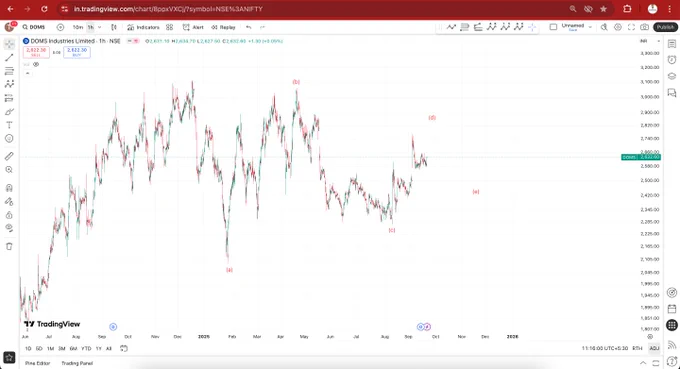The height and width of the screenshot is (369, 680).
Task: Click the trash icon to remove drawings
Action: pos(9,246)
